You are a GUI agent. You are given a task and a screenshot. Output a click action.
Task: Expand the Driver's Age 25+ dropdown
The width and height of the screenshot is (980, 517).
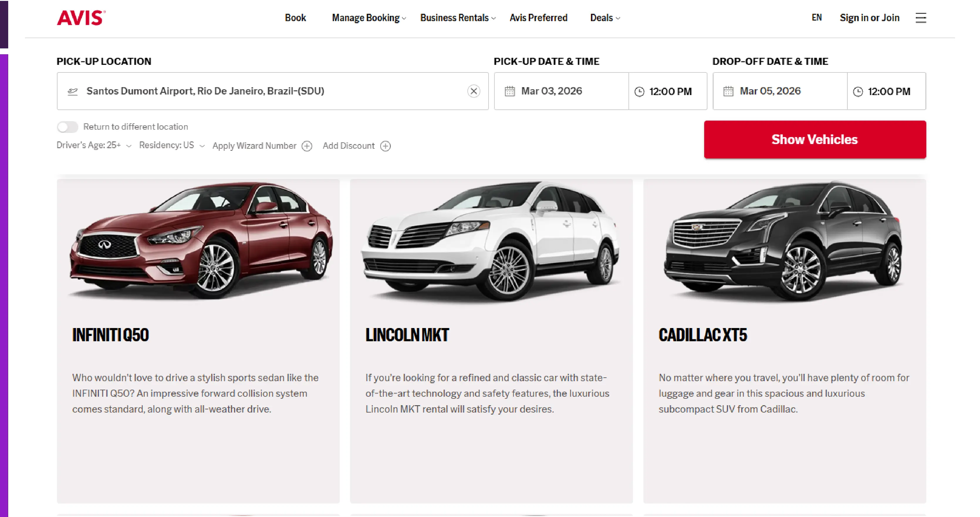pyautogui.click(x=130, y=146)
